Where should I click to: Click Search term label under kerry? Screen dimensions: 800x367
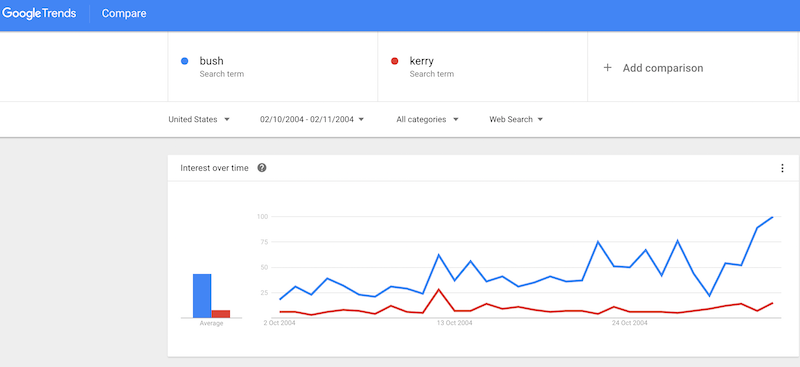432,74
